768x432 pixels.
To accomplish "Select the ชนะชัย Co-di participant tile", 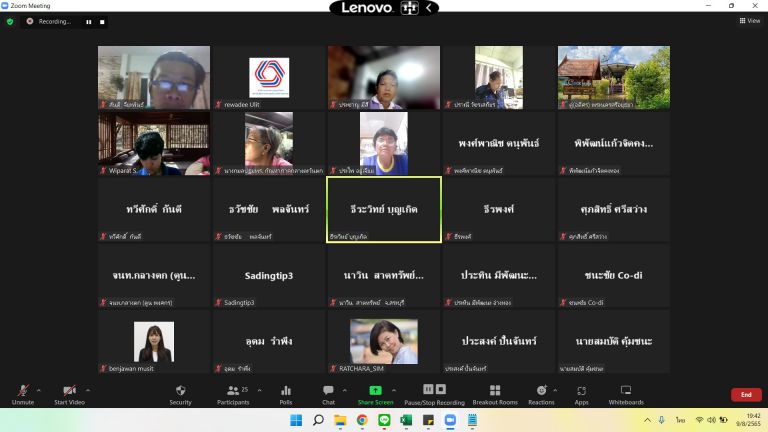I will (x=614, y=276).
